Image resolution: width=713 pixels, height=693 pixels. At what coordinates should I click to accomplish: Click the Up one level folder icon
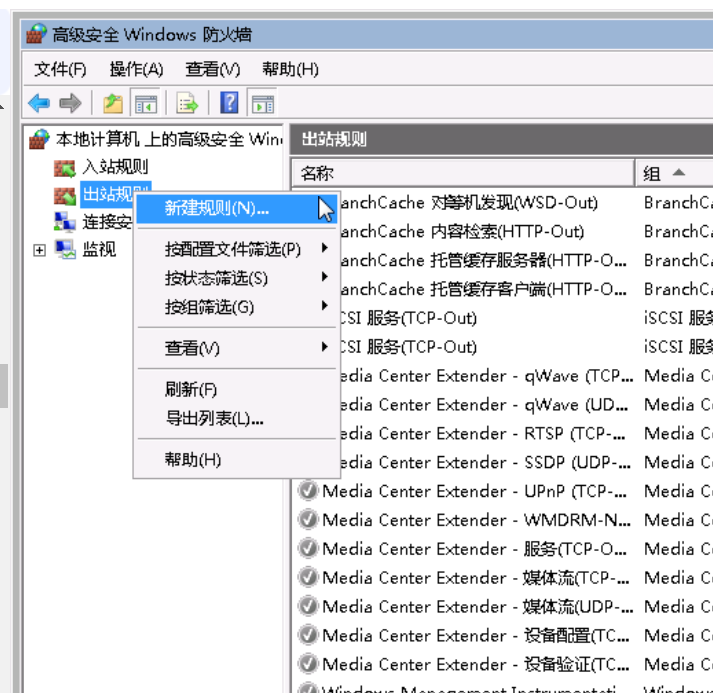point(113,103)
